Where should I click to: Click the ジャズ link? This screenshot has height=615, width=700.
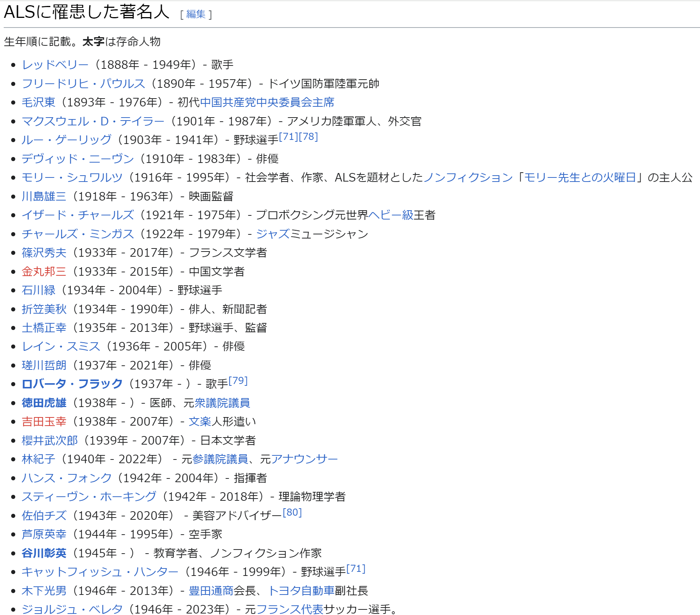[x=273, y=234]
